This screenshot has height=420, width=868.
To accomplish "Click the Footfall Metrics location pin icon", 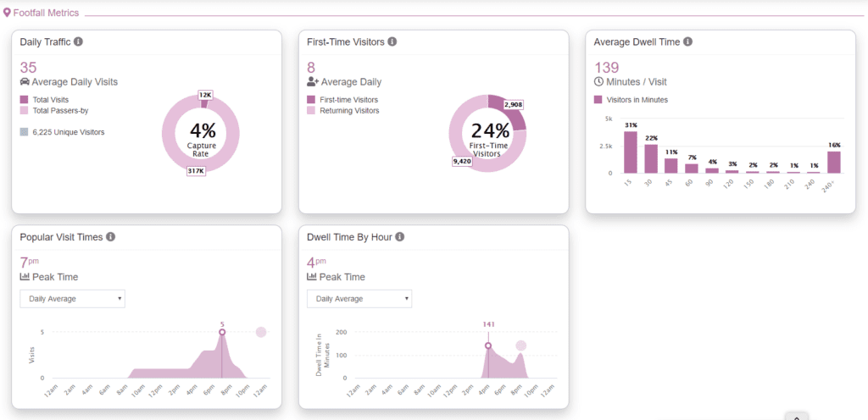I will point(7,13).
